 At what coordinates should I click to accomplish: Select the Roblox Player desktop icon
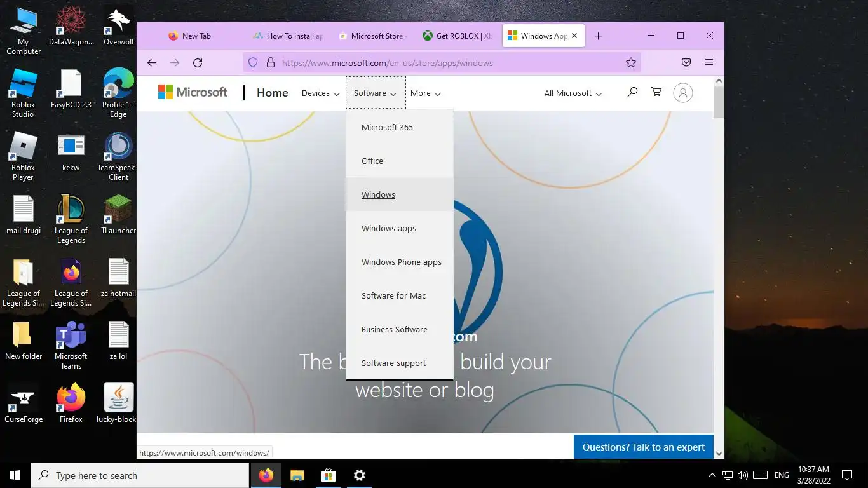click(x=23, y=156)
